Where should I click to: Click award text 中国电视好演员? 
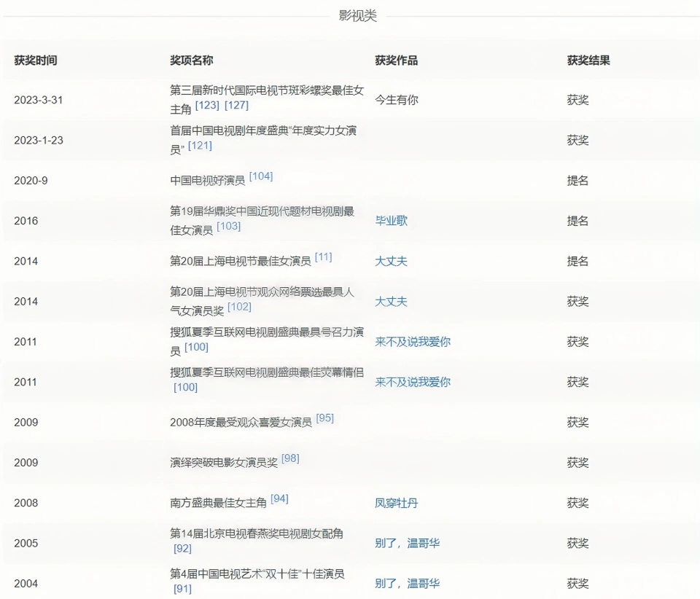[208, 181]
